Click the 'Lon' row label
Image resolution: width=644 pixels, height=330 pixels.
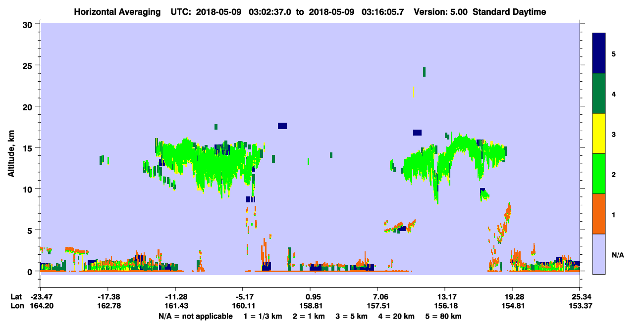tap(17, 306)
